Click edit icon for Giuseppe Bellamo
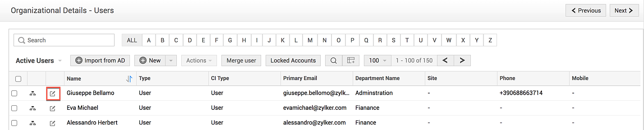 point(52,94)
